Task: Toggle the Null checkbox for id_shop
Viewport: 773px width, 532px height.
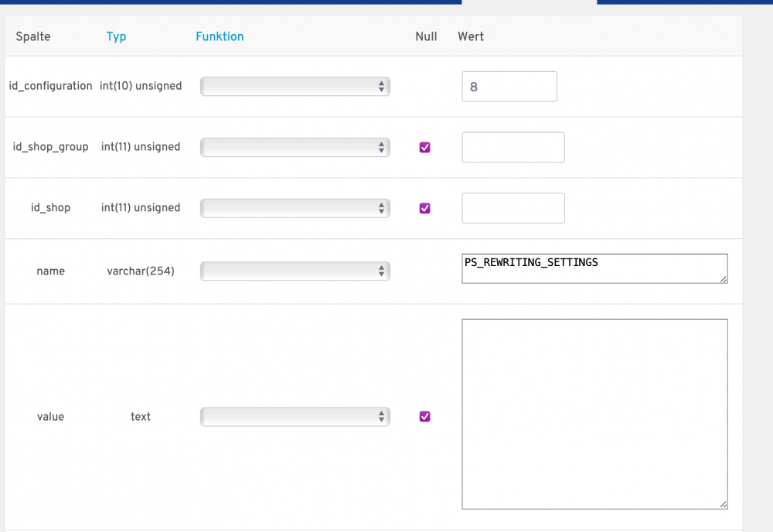Action: [424, 208]
